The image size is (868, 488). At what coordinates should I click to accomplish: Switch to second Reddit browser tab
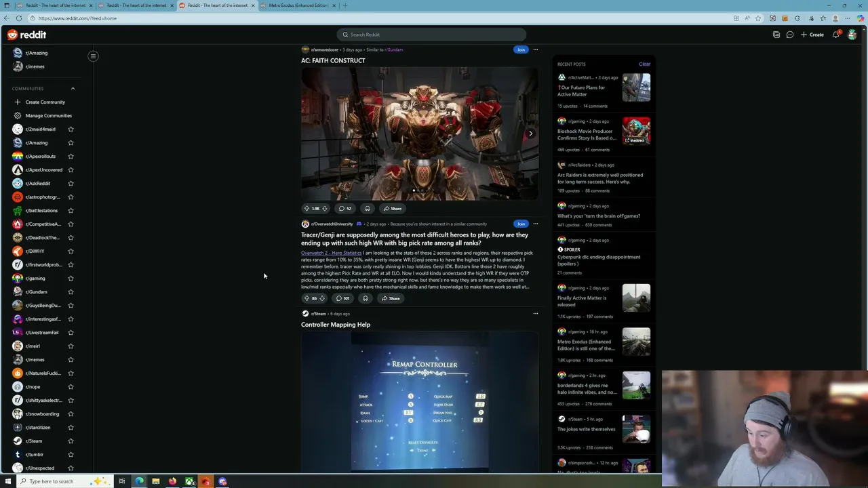(136, 5)
